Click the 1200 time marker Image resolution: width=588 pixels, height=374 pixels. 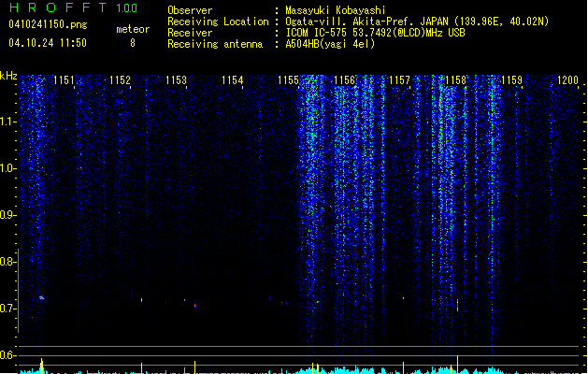(567, 80)
